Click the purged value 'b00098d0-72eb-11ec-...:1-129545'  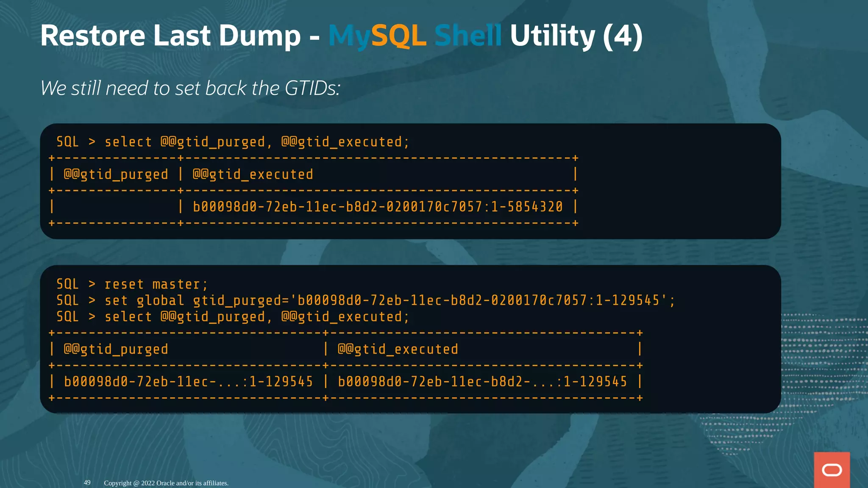pyautogui.click(x=188, y=382)
